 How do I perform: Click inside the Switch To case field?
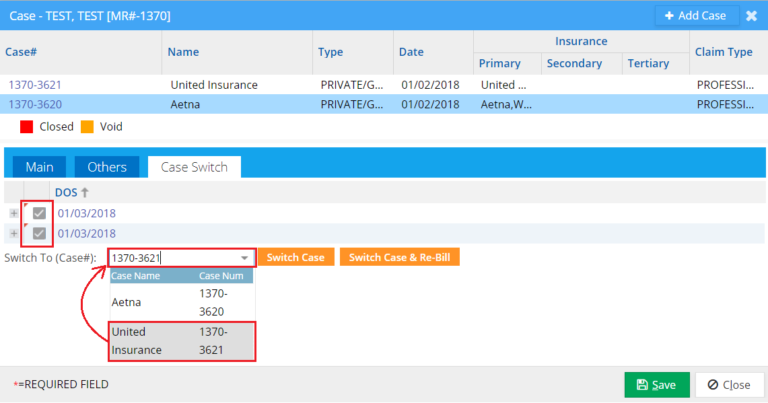(170, 258)
